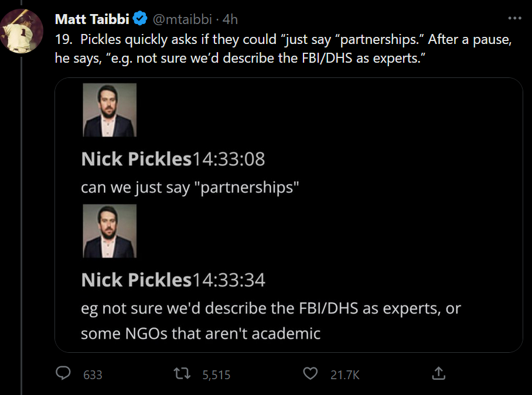Visit the @mtaibbi handle link
The image size is (532, 395).
tap(183, 19)
